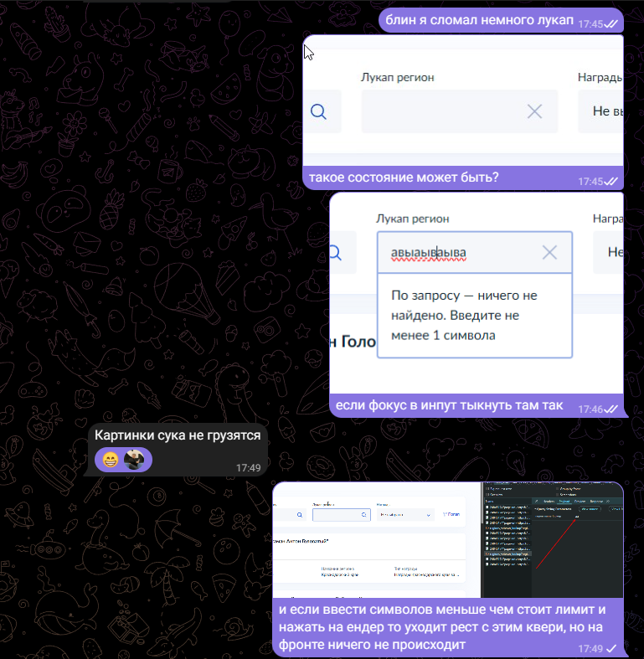Click the focused blue-outlined input in last screenshot

click(x=342, y=514)
